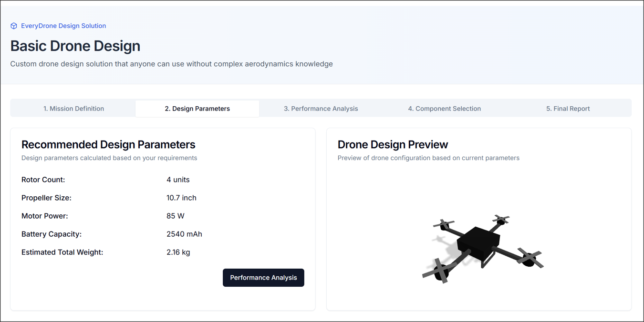Image resolution: width=644 pixels, height=322 pixels.
Task: Click the Battery Capacity value 2540 mAh
Action: 184,234
